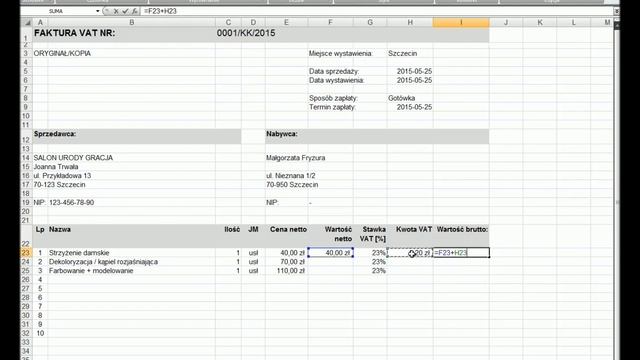Click the Select All corner of the sheet

click(x=27, y=22)
